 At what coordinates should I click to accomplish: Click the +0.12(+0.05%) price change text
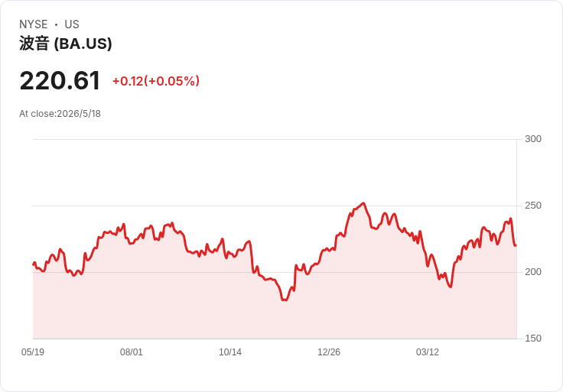(x=156, y=81)
